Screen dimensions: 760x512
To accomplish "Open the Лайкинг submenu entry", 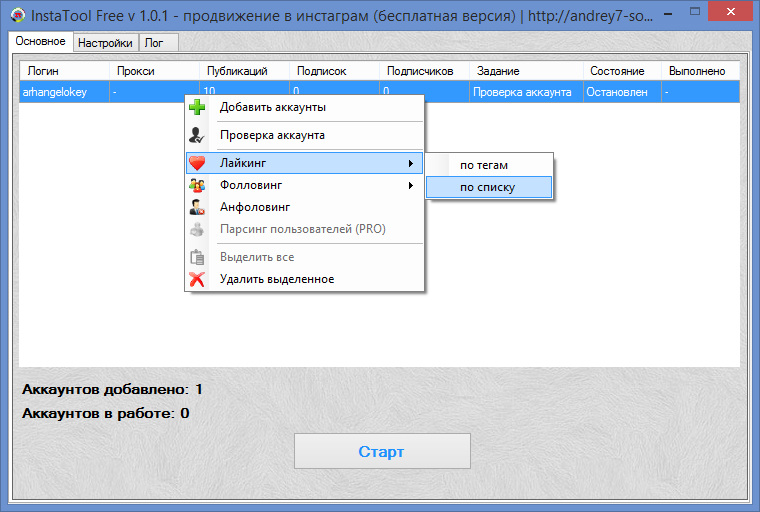I will click(304, 163).
